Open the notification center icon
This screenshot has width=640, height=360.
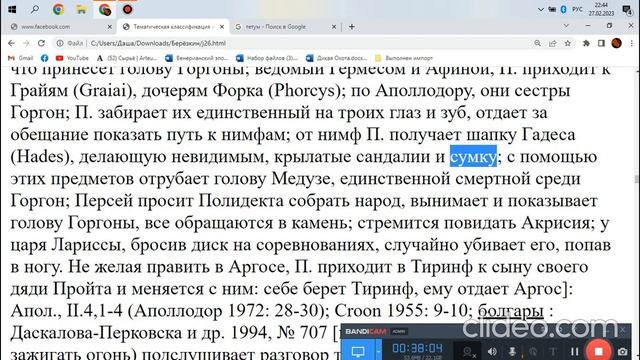point(627,10)
